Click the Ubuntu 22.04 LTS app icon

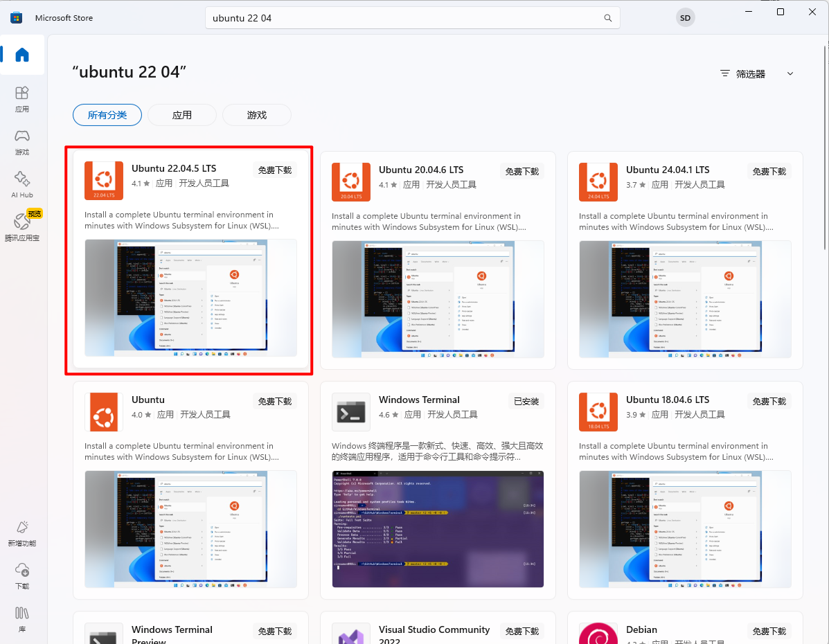104,180
